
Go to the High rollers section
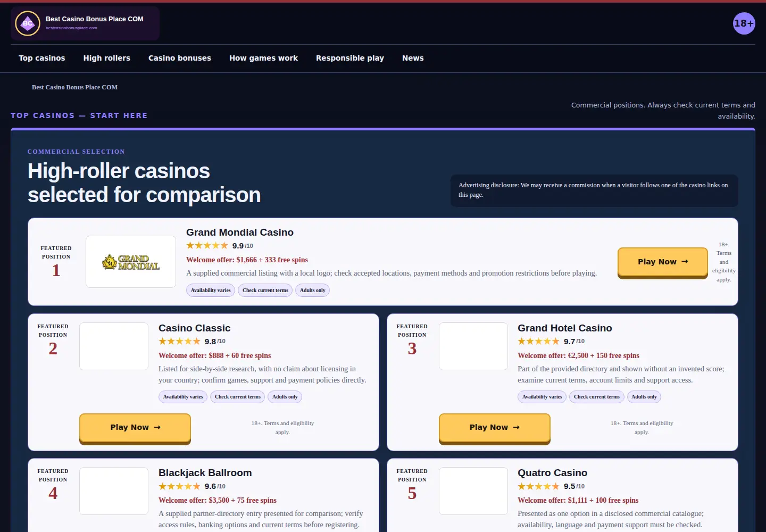pyautogui.click(x=107, y=58)
